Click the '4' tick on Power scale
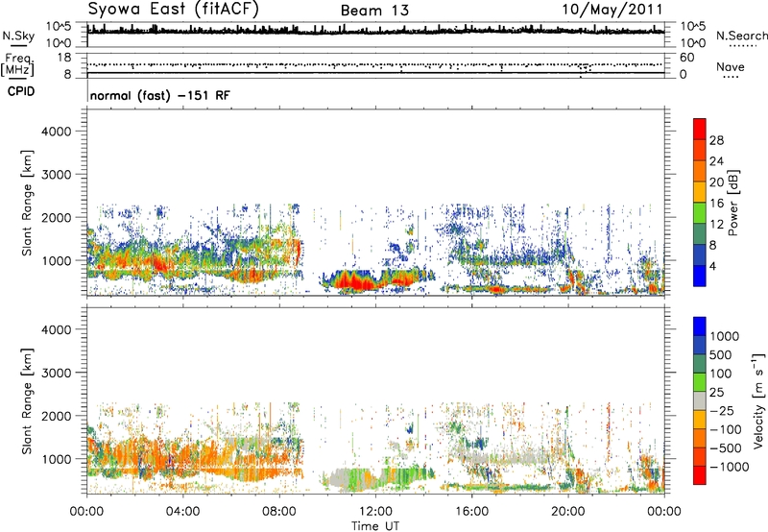768x532 pixels. point(713,266)
